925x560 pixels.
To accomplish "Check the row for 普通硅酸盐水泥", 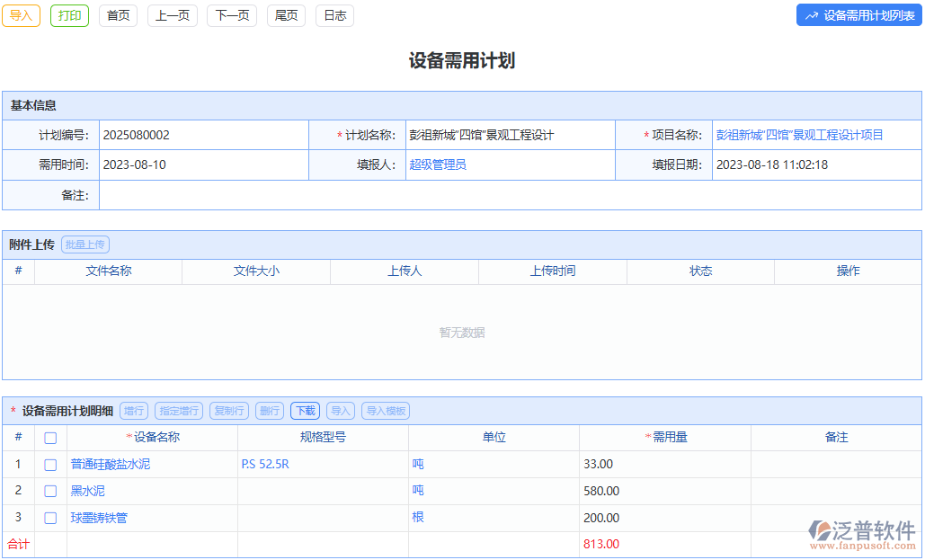I will coord(50,464).
